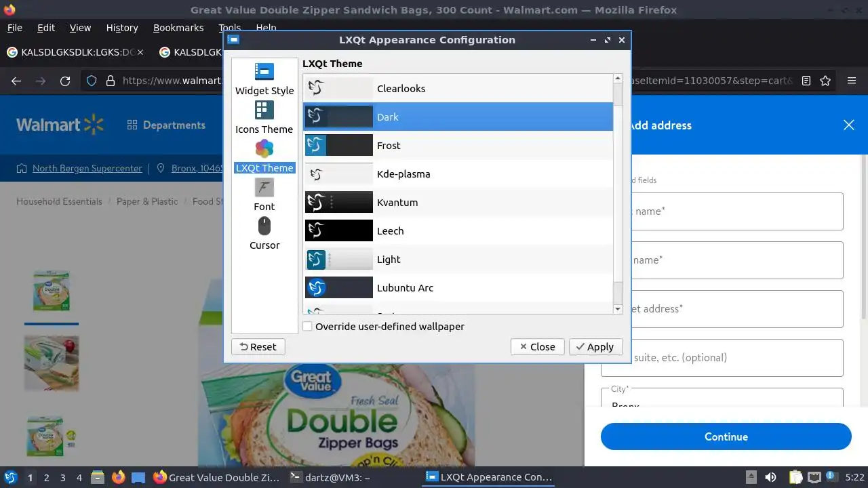Switch to virtual desktop 2
This screenshot has height=488, width=868.
47,478
